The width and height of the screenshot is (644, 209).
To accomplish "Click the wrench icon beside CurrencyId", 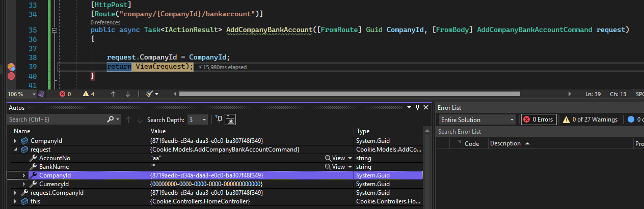I will [x=33, y=184].
